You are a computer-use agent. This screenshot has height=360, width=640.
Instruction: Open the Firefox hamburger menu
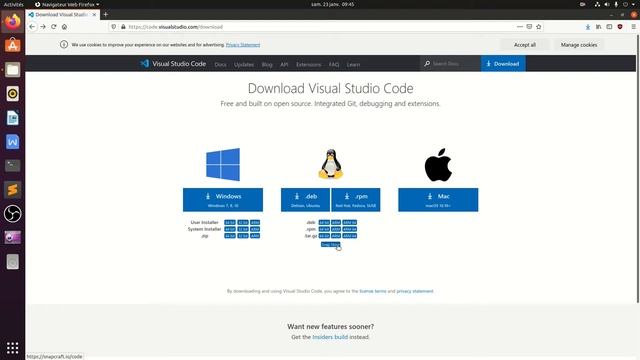[633, 27]
